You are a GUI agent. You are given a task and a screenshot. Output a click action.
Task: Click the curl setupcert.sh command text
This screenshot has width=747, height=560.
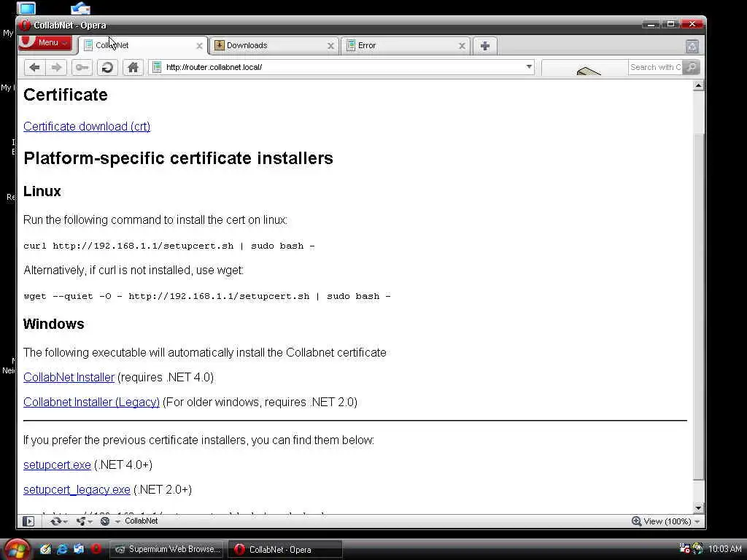[169, 246]
